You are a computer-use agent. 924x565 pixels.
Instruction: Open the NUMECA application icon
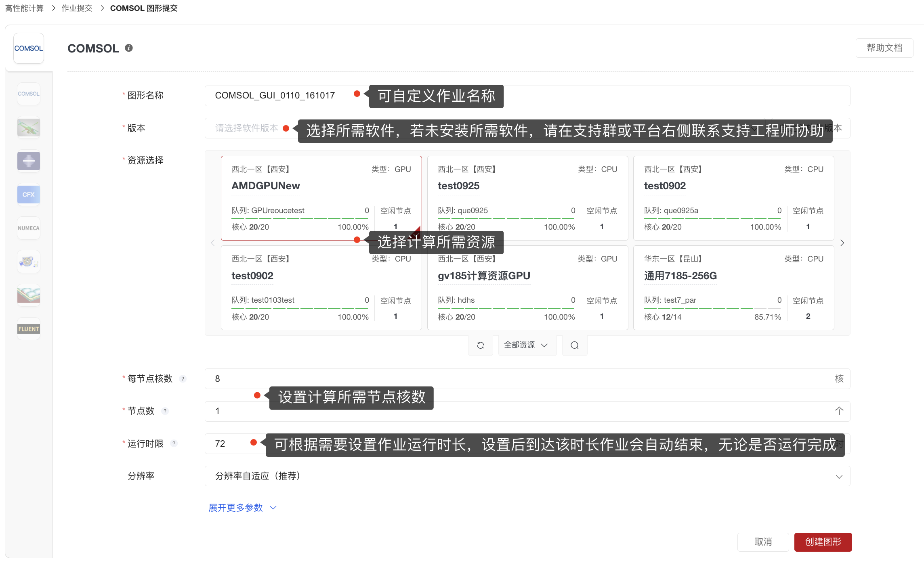[x=28, y=228]
